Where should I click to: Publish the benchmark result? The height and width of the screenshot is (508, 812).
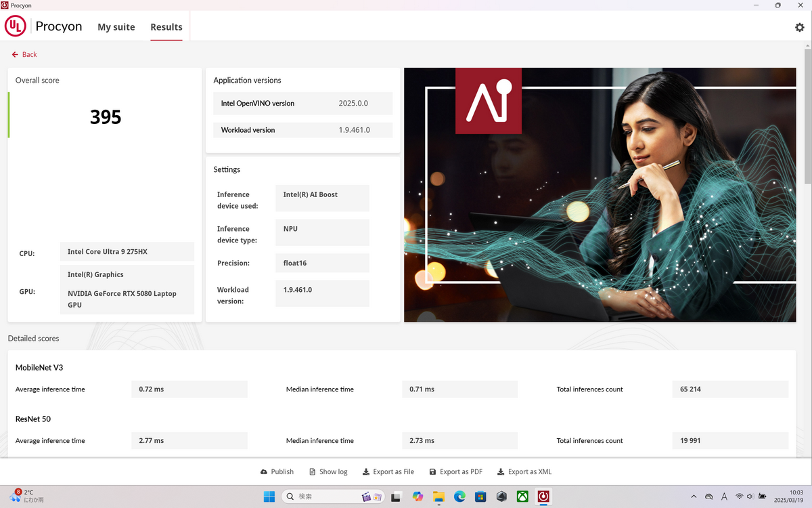[x=277, y=471]
